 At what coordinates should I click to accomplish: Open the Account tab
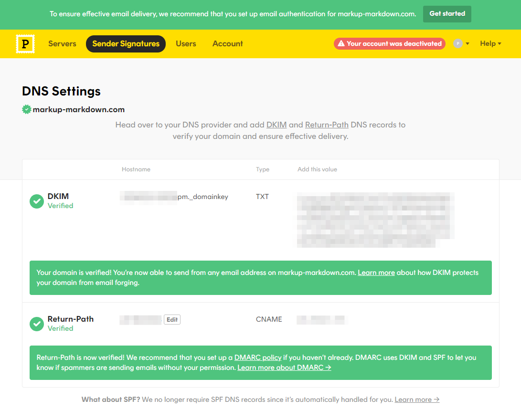pyautogui.click(x=227, y=43)
